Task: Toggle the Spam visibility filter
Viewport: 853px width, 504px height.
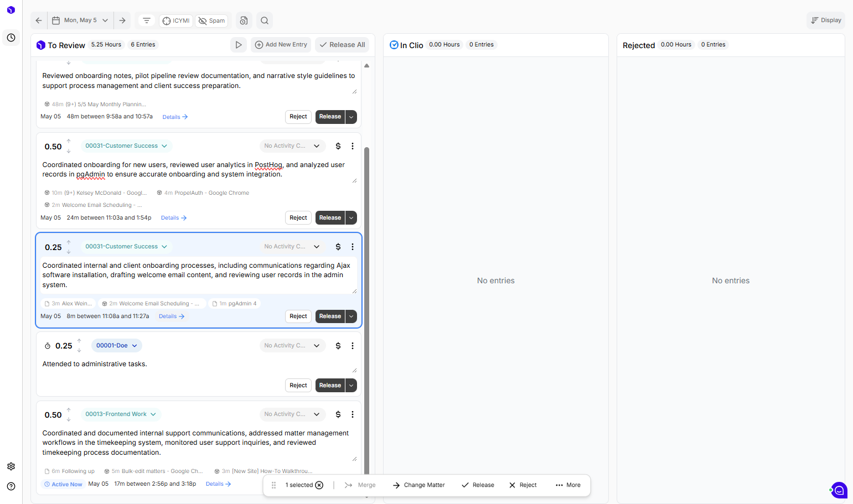Action: [212, 20]
